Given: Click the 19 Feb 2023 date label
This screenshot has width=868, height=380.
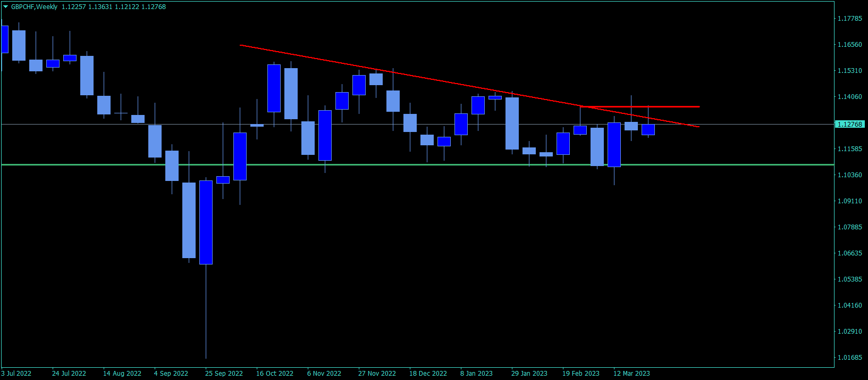Looking at the screenshot, I should (x=581, y=374).
